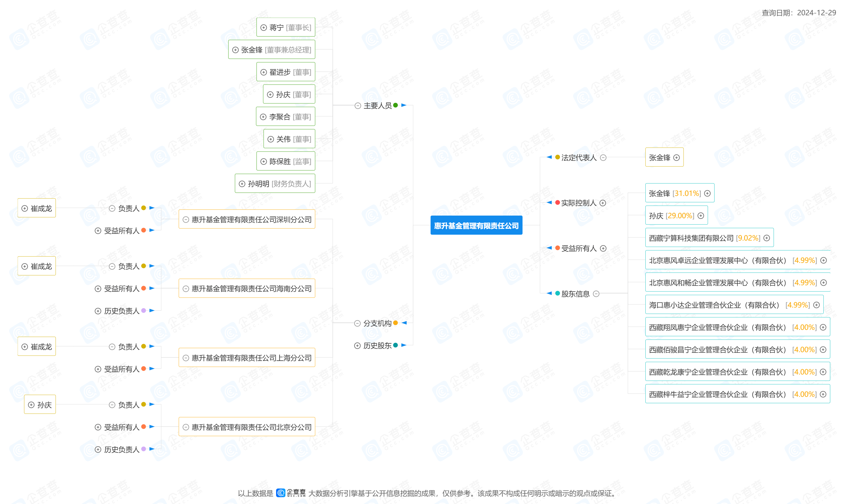The height and width of the screenshot is (504, 848).
Task: Select the 惠升基金管理有限责任公司海南分公司 node
Action: coord(251,288)
